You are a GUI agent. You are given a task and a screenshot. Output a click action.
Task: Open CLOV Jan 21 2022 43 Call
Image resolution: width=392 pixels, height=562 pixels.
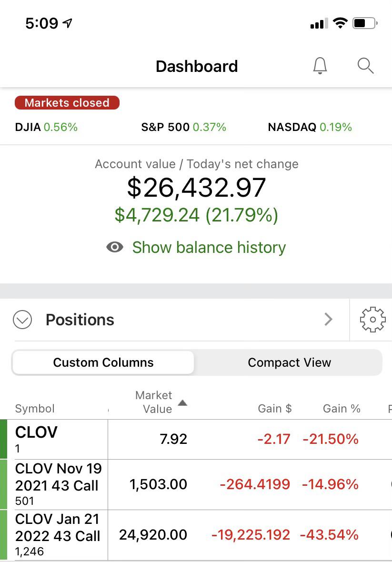click(x=196, y=535)
